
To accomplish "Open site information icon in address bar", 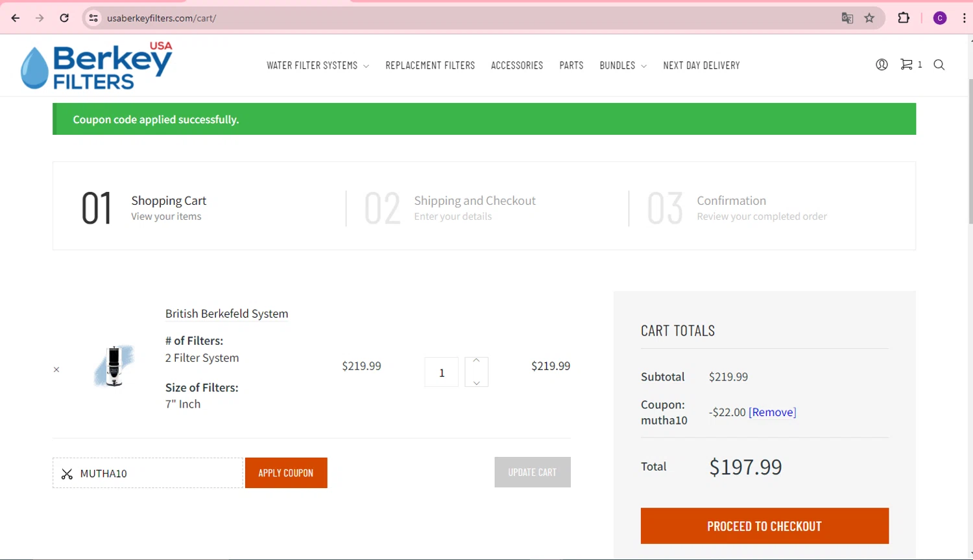I will (x=93, y=18).
